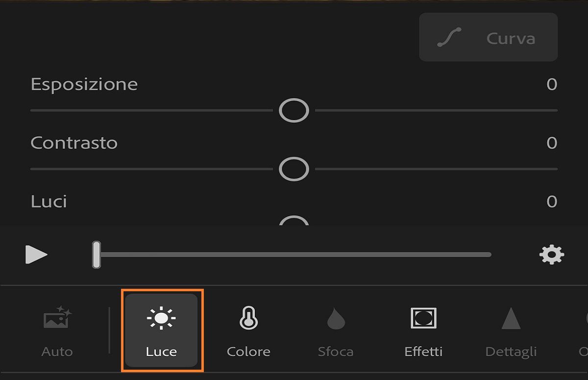This screenshot has width=588, height=380.
Task: Click the Contrasto value of zero
Action: coord(551,143)
